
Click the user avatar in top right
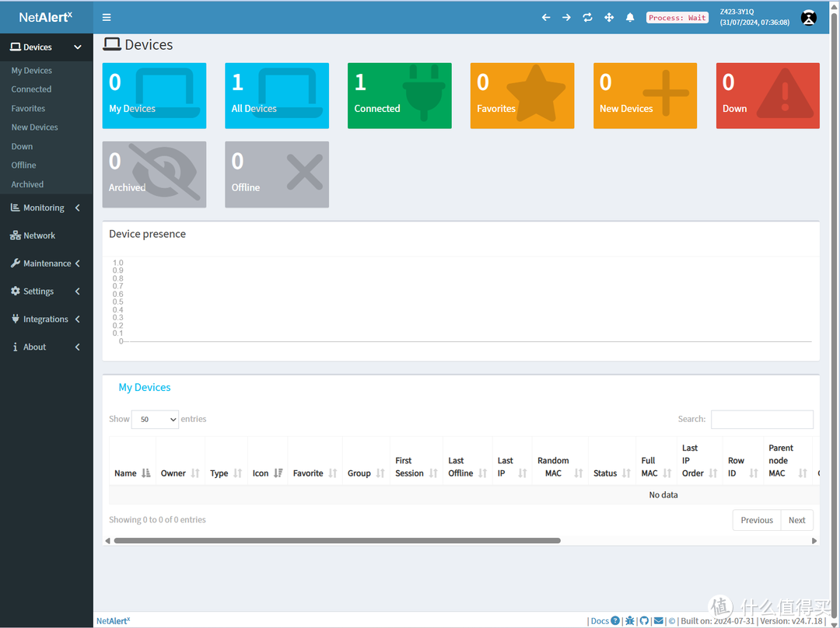point(809,18)
